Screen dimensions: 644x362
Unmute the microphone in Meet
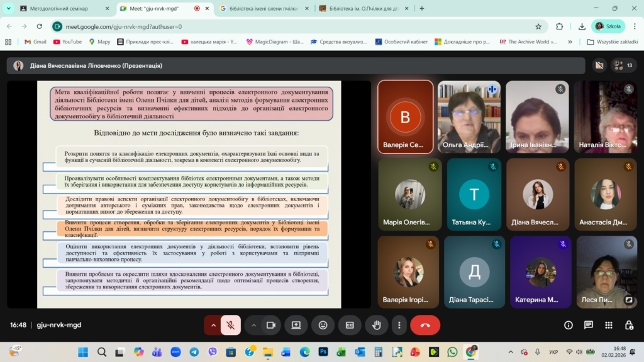(231, 325)
